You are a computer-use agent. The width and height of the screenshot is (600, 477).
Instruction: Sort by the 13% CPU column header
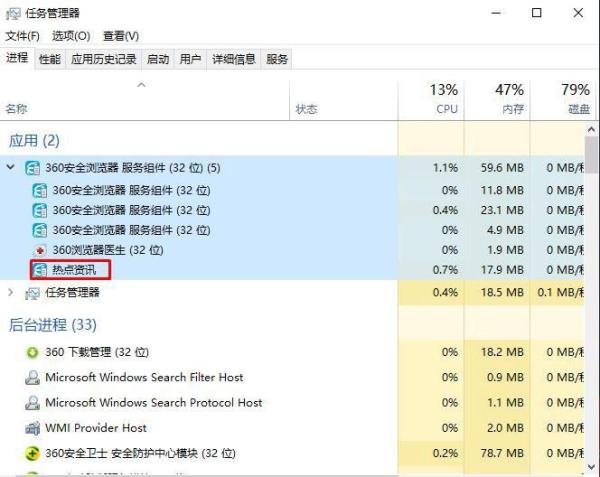click(431, 99)
